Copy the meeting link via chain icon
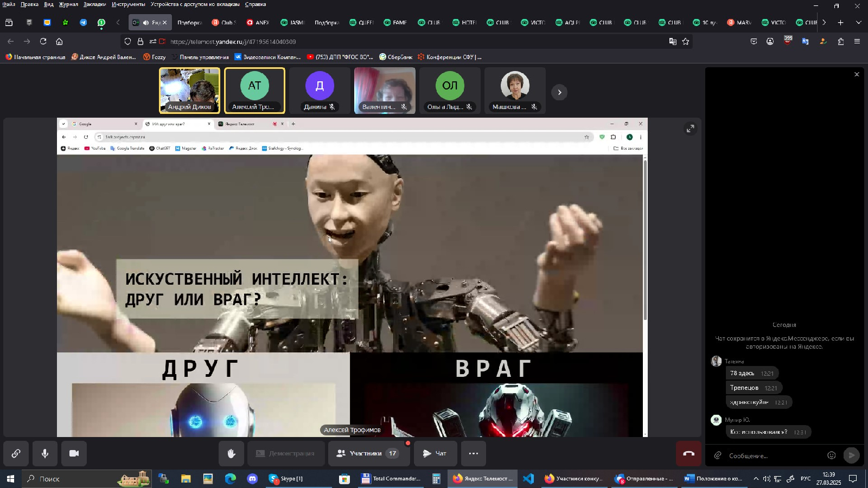 [x=15, y=453]
